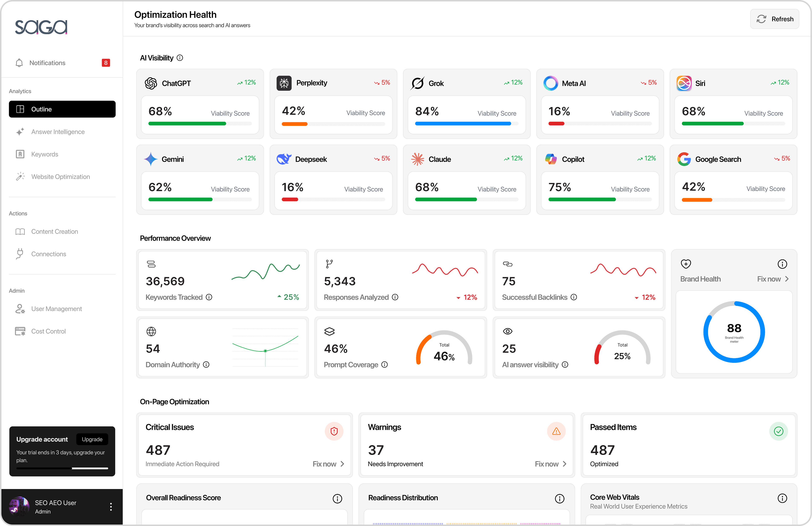Open Notifications in the sidebar
This screenshot has width=812, height=526.
62,63
